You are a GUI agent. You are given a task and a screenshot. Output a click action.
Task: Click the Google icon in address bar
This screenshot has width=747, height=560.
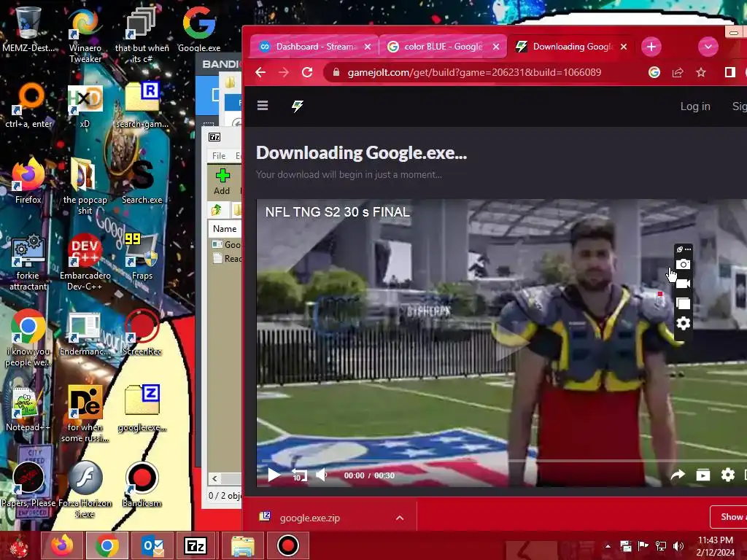click(x=654, y=72)
